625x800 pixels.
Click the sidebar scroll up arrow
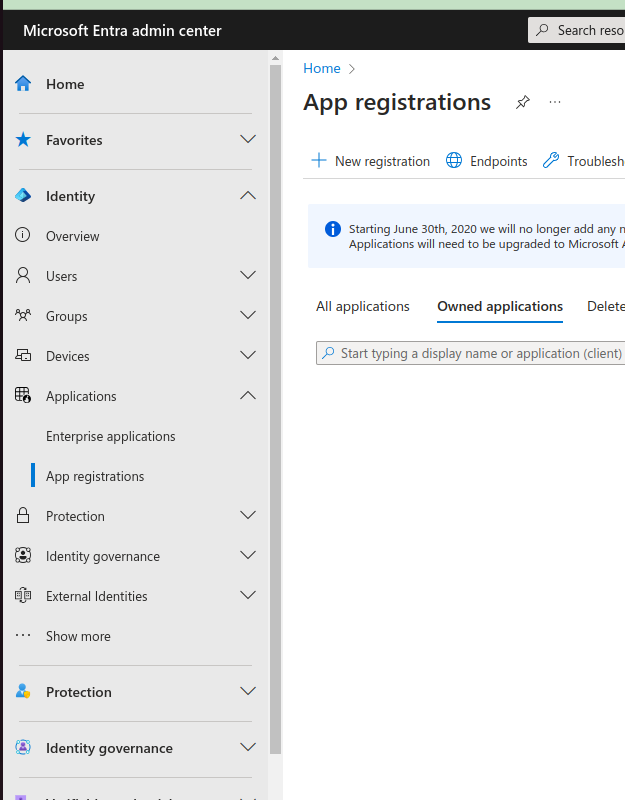[276, 58]
